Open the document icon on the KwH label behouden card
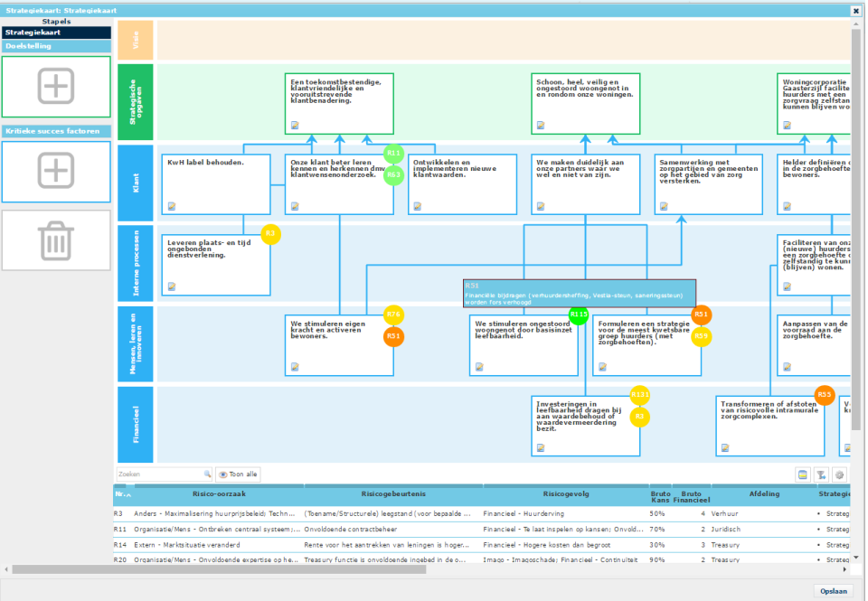This screenshot has width=868, height=601. [171, 206]
